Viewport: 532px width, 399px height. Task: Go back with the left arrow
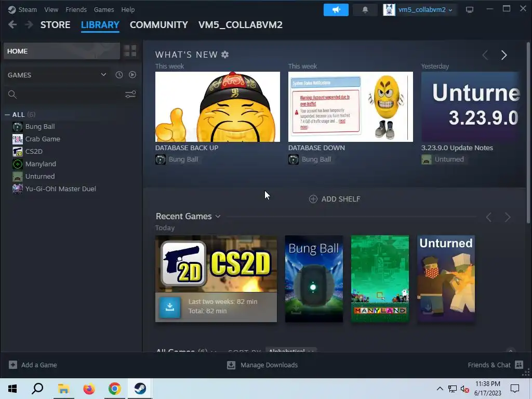12,24
